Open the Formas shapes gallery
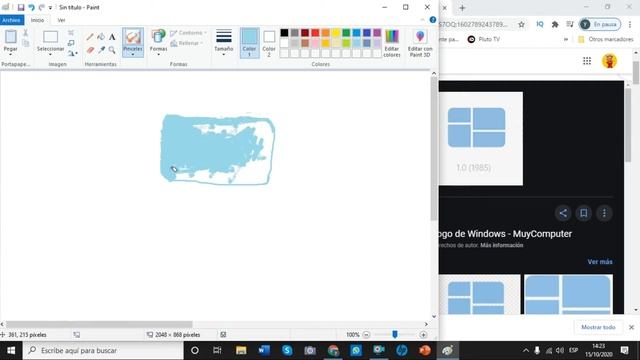Viewport: 640px width, 360px height. (x=158, y=42)
